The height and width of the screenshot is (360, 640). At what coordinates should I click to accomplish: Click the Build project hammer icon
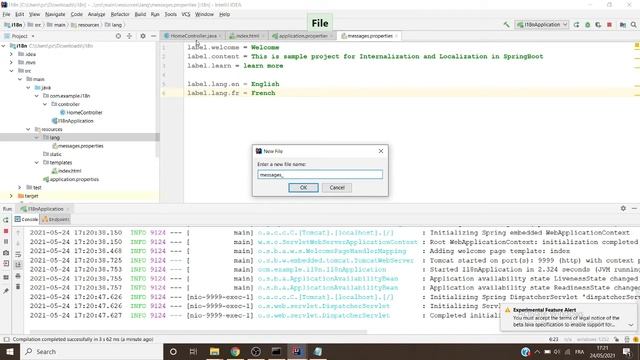pyautogui.click(x=507, y=25)
